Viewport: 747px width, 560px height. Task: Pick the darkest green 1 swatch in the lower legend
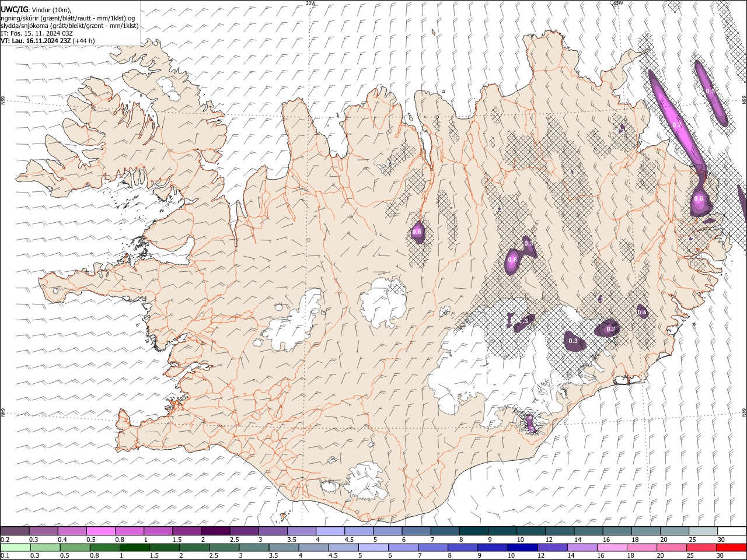pyautogui.click(x=135, y=548)
